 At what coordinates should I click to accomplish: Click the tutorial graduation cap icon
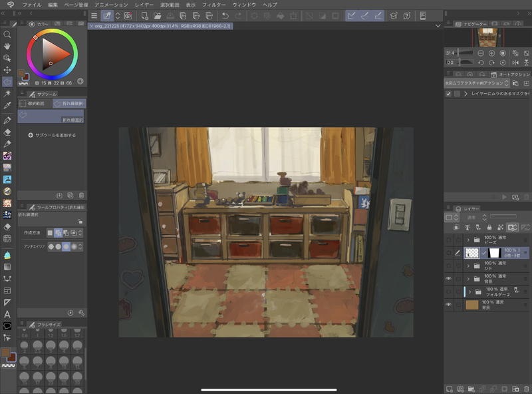coord(394,15)
